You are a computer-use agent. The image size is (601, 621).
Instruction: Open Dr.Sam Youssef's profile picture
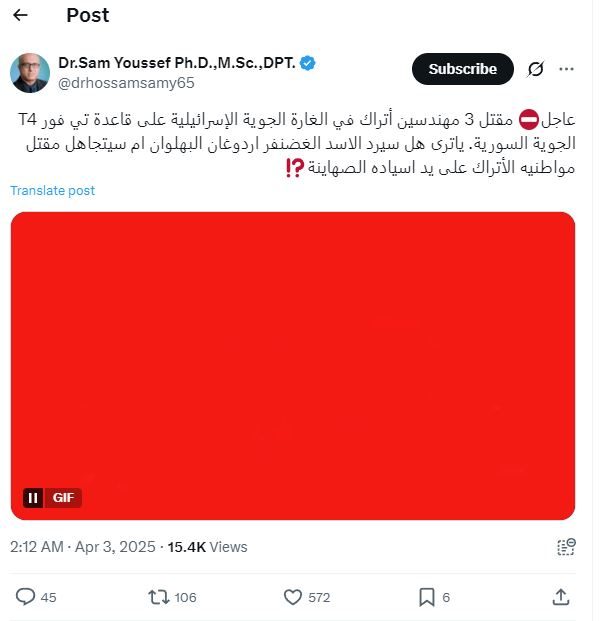[x=30, y=73]
